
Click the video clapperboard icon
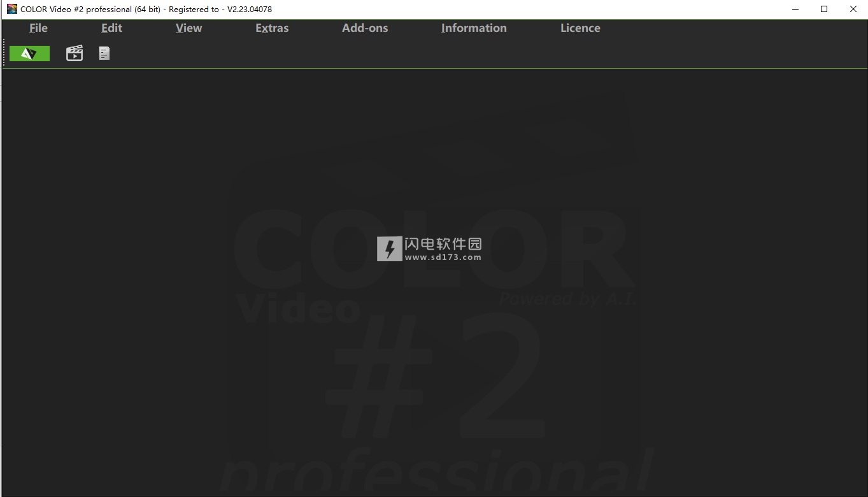tap(75, 54)
